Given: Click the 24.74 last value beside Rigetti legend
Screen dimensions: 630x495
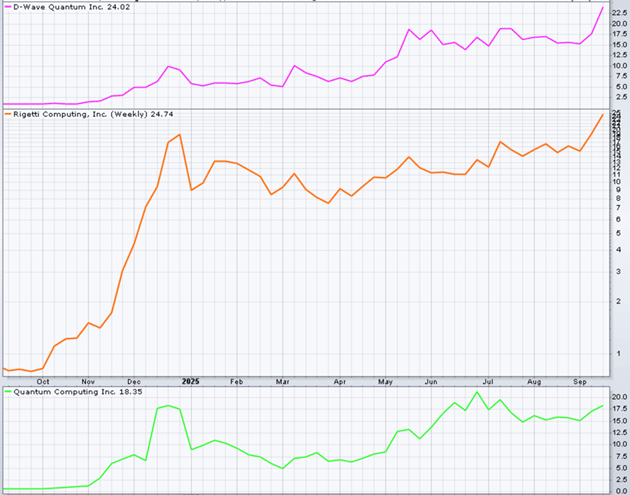Looking at the screenshot, I should tap(162, 114).
